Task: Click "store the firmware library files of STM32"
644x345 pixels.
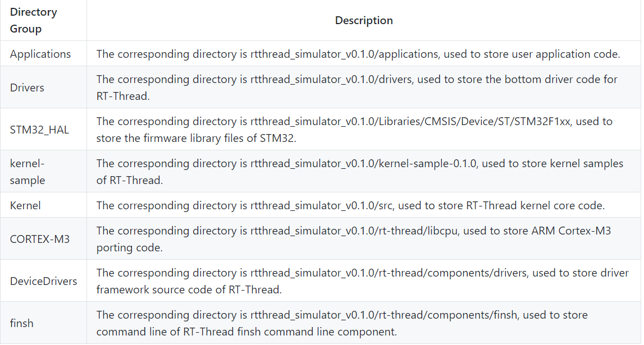Action: click(195, 138)
